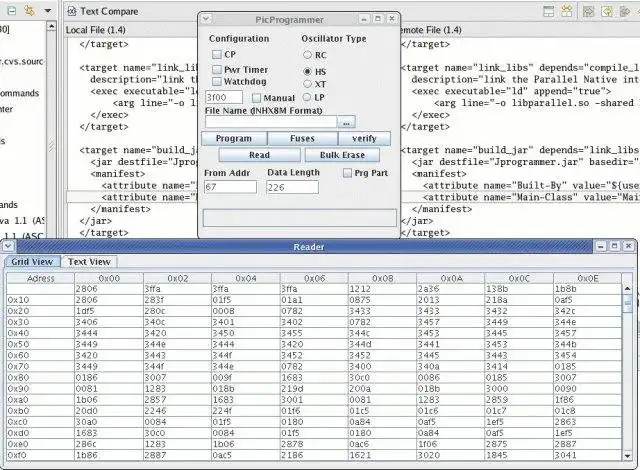Viewport: 640px width, 470px height.
Task: Click cell 2a36 in first row
Action: pyautogui.click(x=450, y=289)
